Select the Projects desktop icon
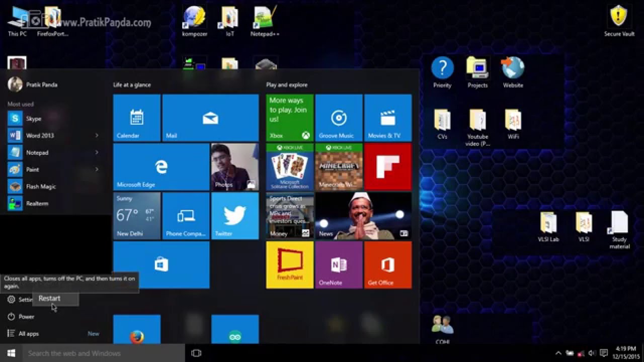 (477, 73)
